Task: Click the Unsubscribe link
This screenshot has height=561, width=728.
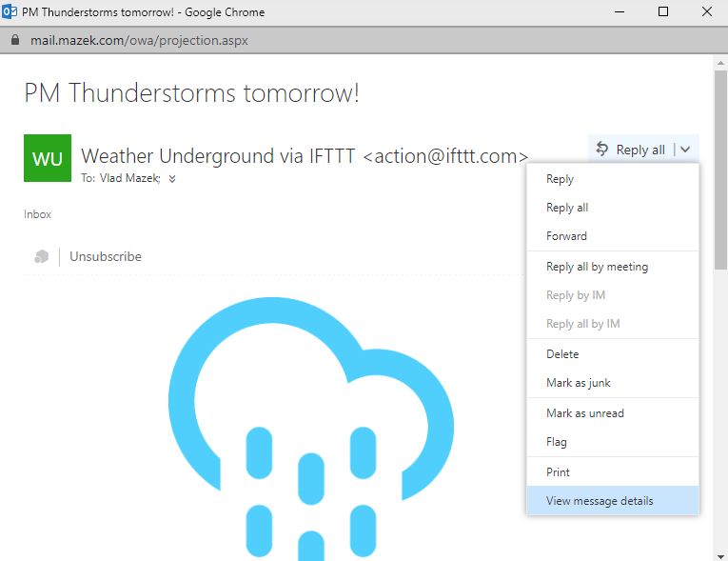Action: click(x=106, y=256)
